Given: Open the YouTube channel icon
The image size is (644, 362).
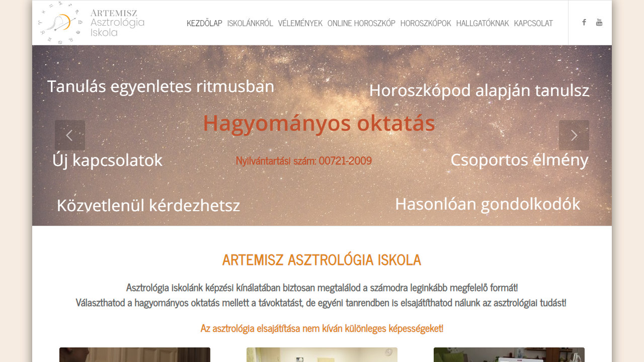Looking at the screenshot, I should (599, 22).
